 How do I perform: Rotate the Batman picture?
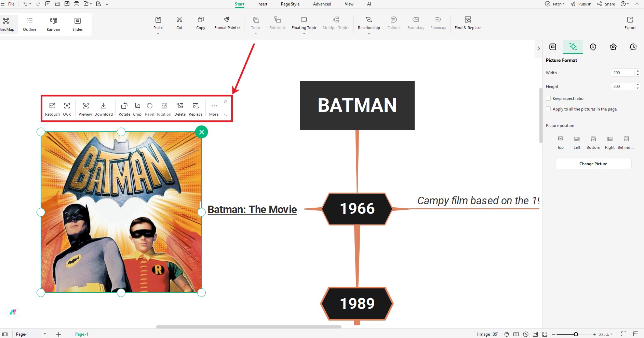(124, 109)
